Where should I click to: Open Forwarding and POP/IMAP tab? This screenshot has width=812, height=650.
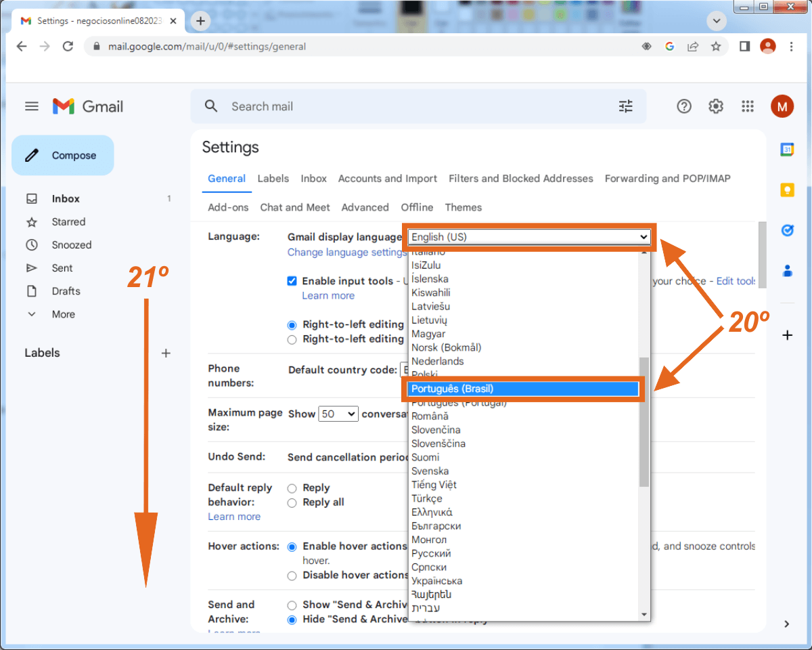click(668, 179)
